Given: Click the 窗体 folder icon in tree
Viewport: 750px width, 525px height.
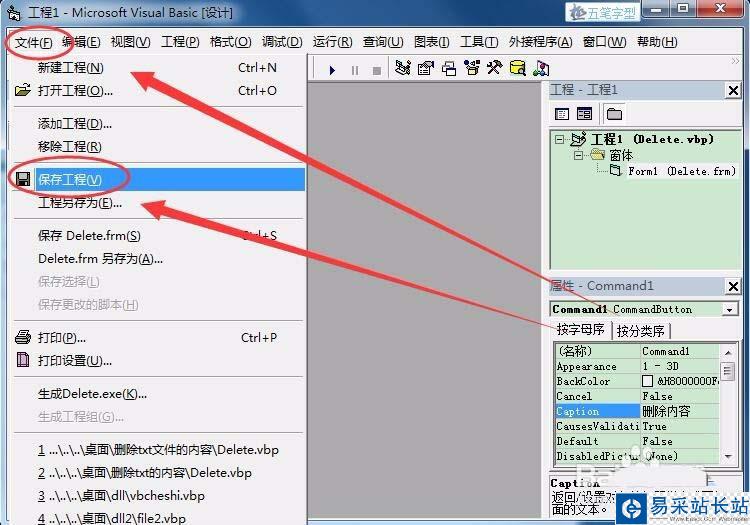Looking at the screenshot, I should click(598, 154).
